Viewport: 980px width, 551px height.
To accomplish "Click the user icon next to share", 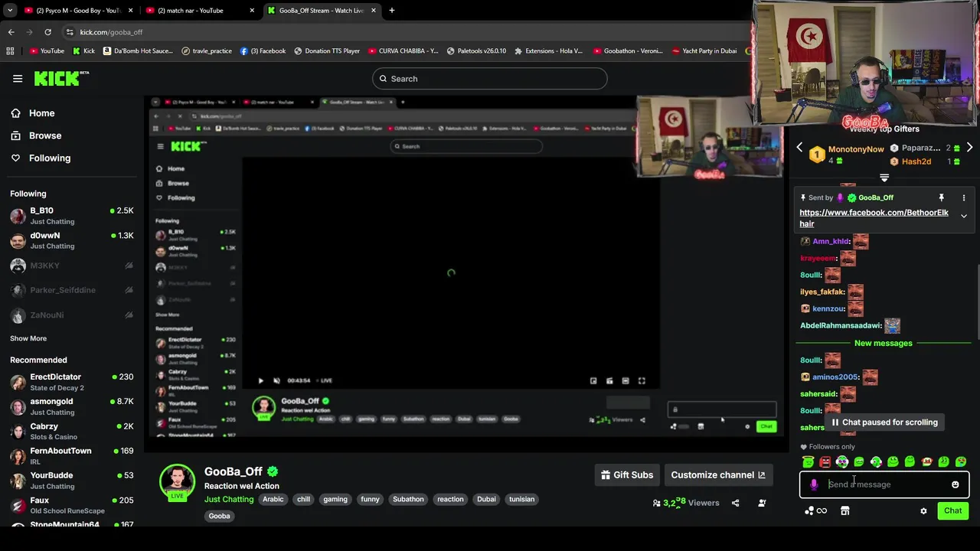I will [x=762, y=503].
